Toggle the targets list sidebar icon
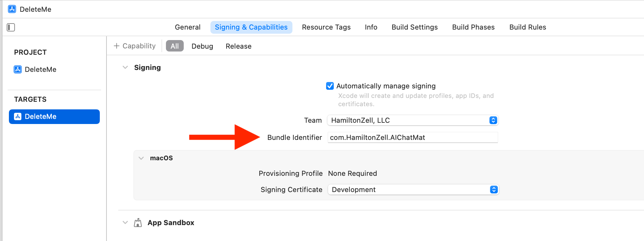Viewport: 644px width, 241px height. (11, 27)
